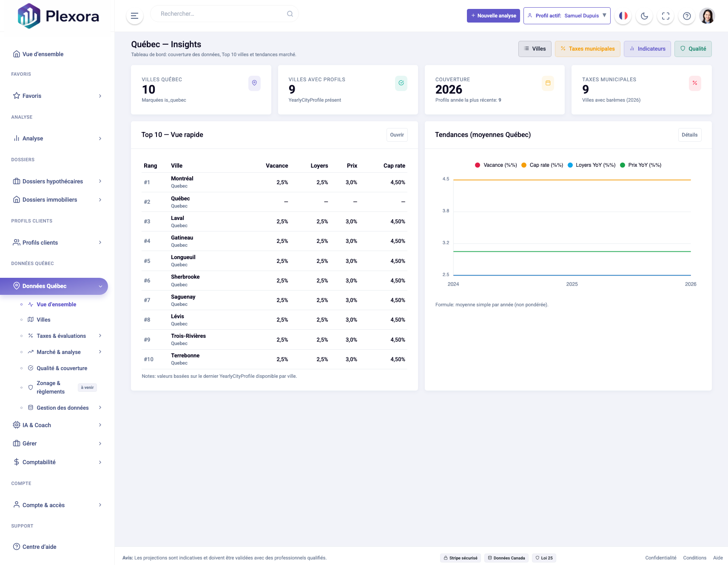
Task: Toggle Vacance series in chart legend
Action: pyautogui.click(x=496, y=165)
